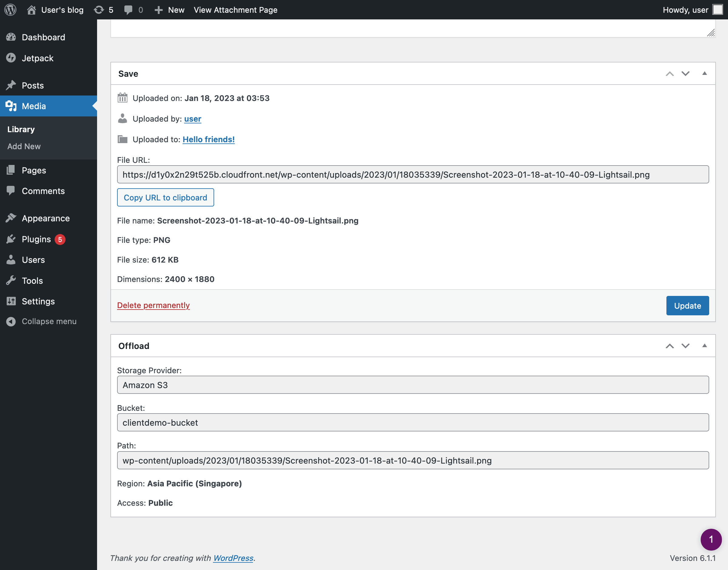Click the Plugins plug icon in sidebar
The width and height of the screenshot is (728, 570).
click(x=11, y=239)
